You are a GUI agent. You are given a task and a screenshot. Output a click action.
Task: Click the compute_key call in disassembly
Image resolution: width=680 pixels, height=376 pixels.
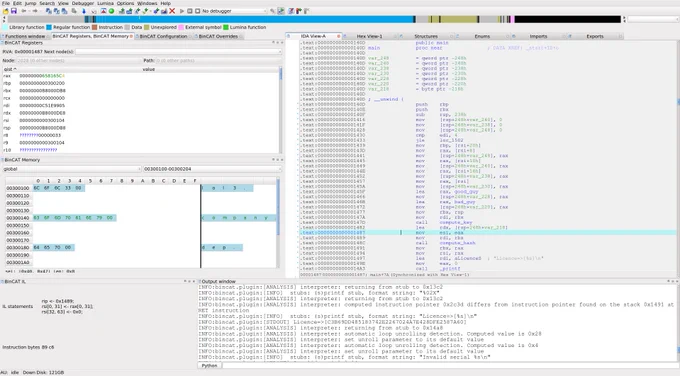[x=456, y=222]
